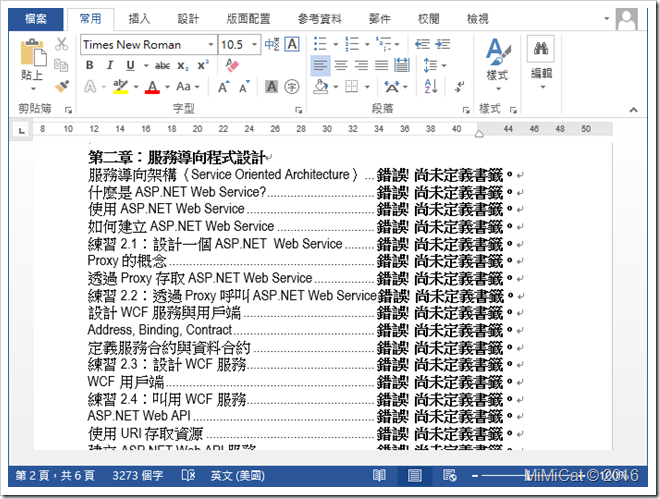Viewport: 660px width, 499px height.
Task: Collapse the ribbon with the arrow
Action: point(633,110)
